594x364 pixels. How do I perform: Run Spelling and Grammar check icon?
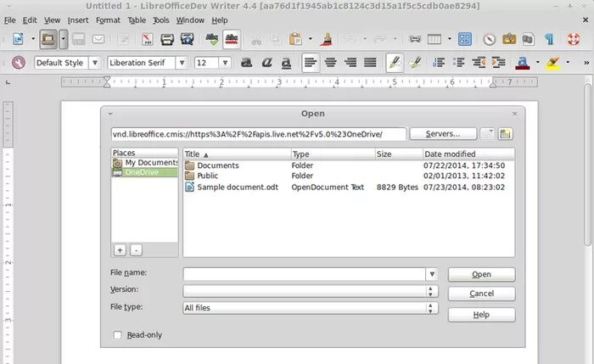pos(212,39)
